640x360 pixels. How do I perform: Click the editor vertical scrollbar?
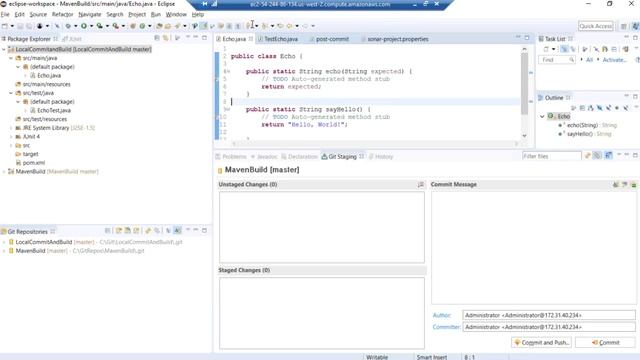[524, 84]
